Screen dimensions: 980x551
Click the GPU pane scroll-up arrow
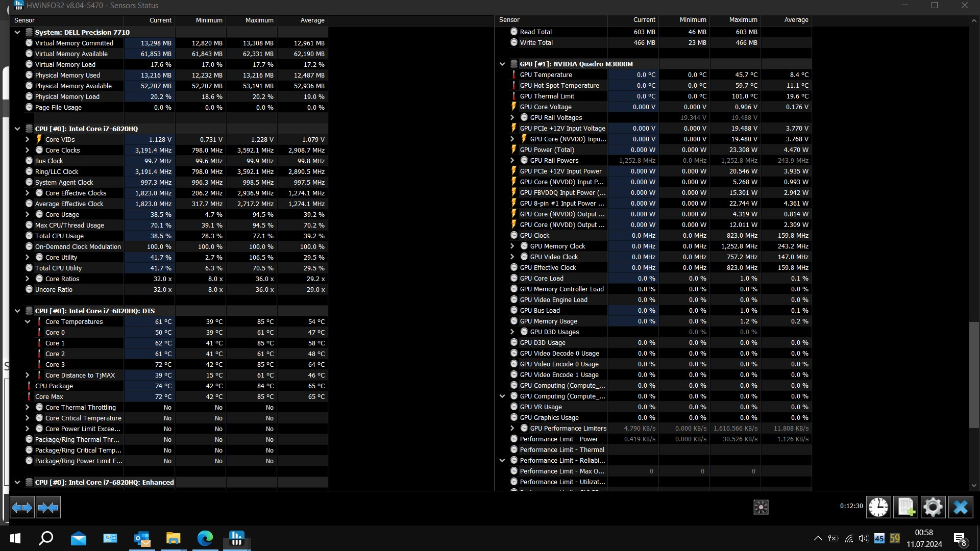(974, 21)
